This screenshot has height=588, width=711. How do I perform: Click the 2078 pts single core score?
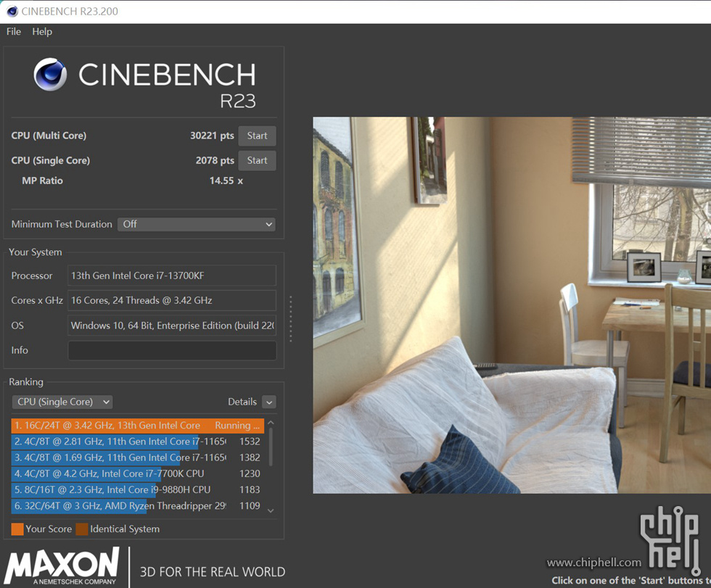coord(215,160)
